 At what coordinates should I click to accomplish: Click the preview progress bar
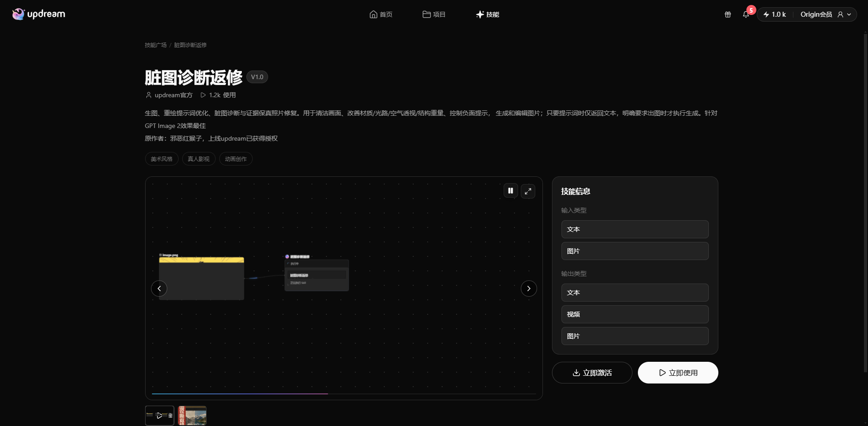(344, 394)
